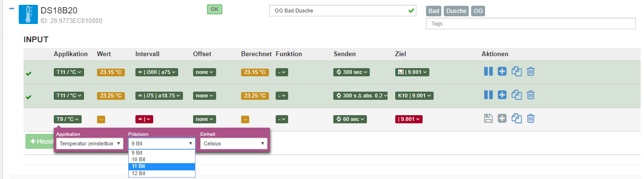Delete the second input row via trash icon
This screenshot has height=179, width=644.
[x=531, y=95]
